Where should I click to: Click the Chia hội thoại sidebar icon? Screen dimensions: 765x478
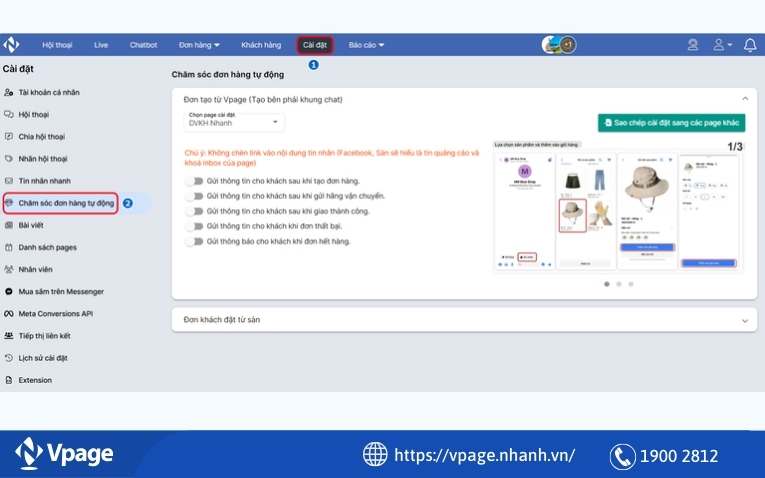click(9, 137)
